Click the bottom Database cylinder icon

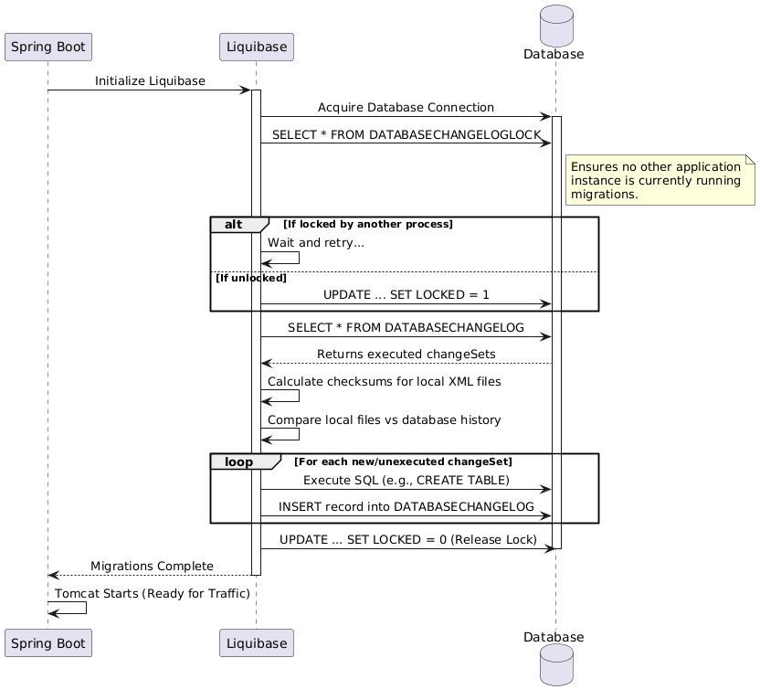point(556,664)
